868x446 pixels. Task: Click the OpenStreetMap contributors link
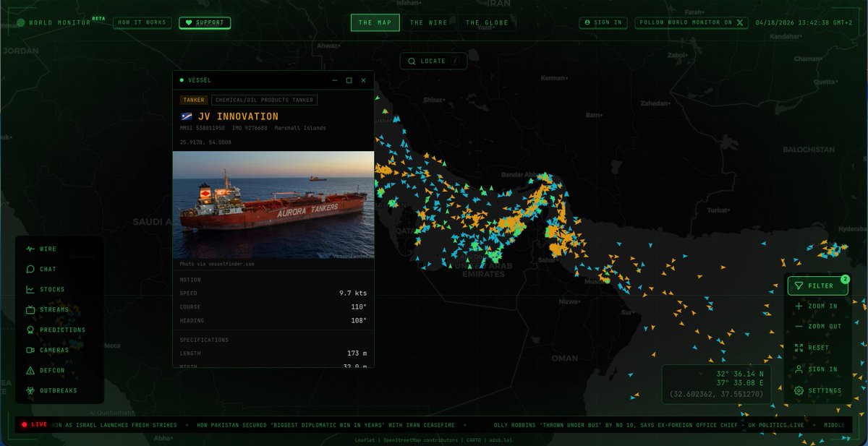click(x=421, y=439)
